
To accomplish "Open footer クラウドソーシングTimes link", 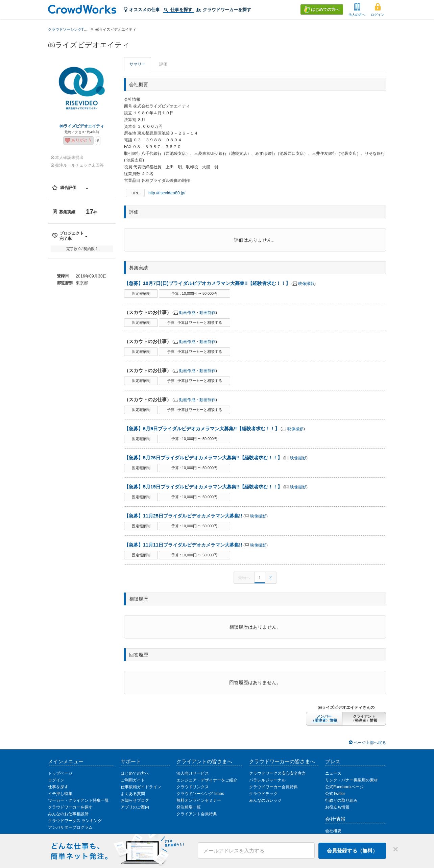I will point(200,794).
